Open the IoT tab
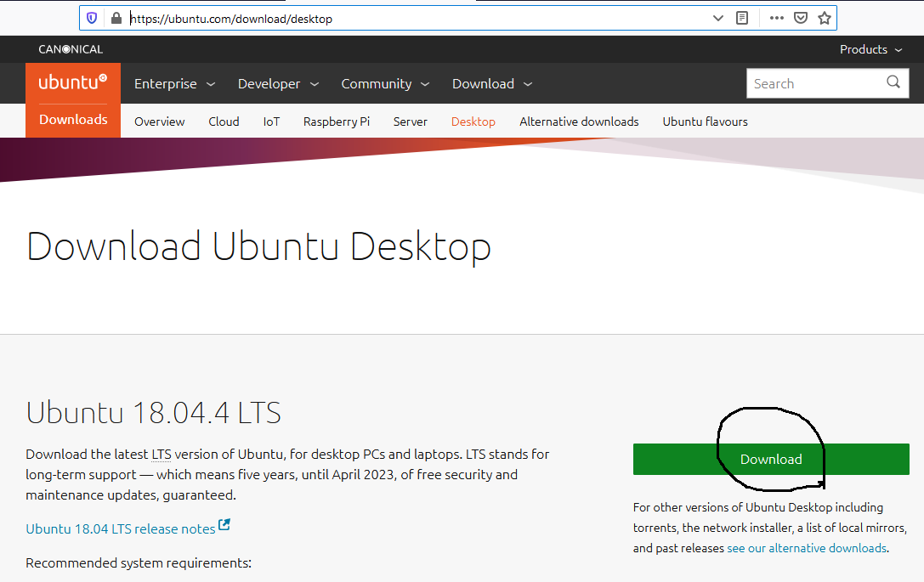Viewport: 924px width, 582px height. point(271,121)
